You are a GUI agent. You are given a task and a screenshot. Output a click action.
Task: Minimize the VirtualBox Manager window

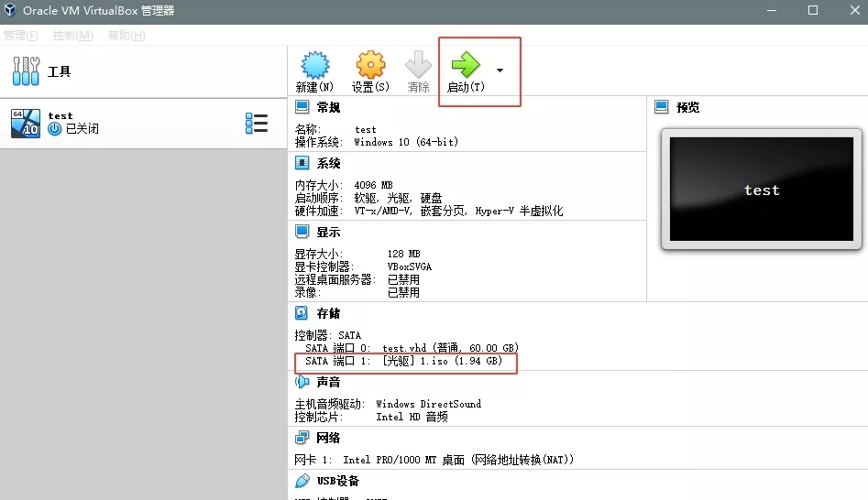click(772, 10)
